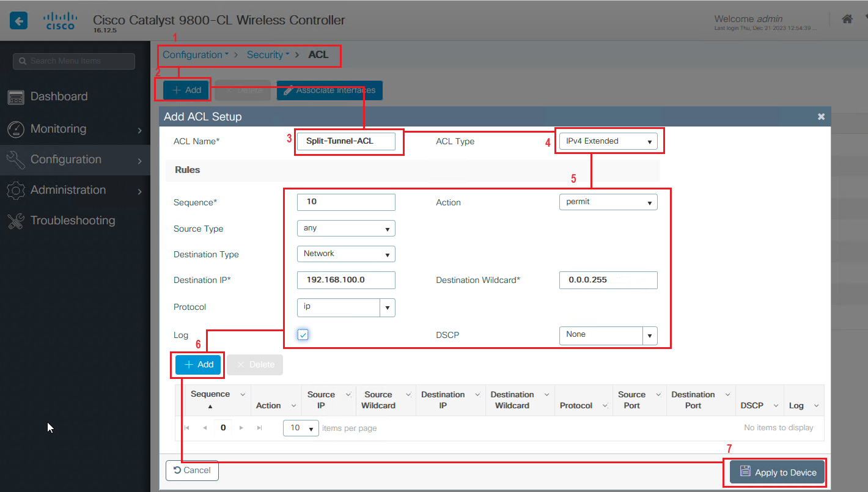The width and height of the screenshot is (868, 492).
Task: Click the Destination IP input field
Action: (346, 280)
